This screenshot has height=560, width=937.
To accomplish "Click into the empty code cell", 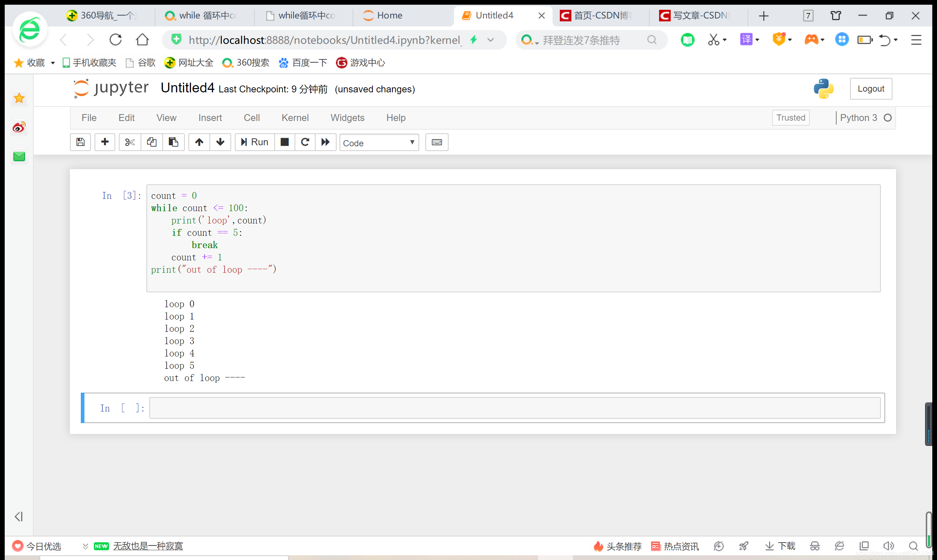I will point(515,408).
